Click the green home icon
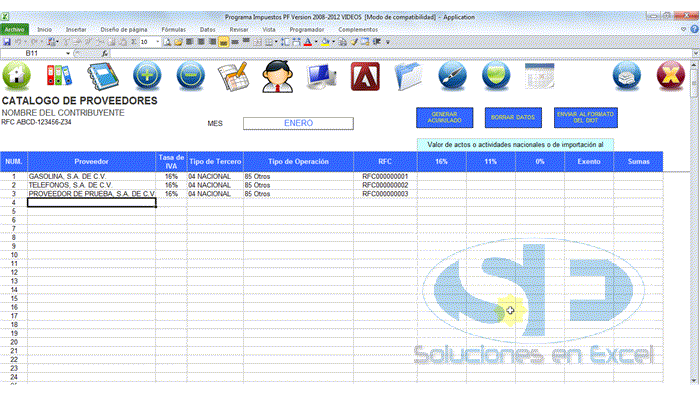700x394 pixels. point(17,76)
